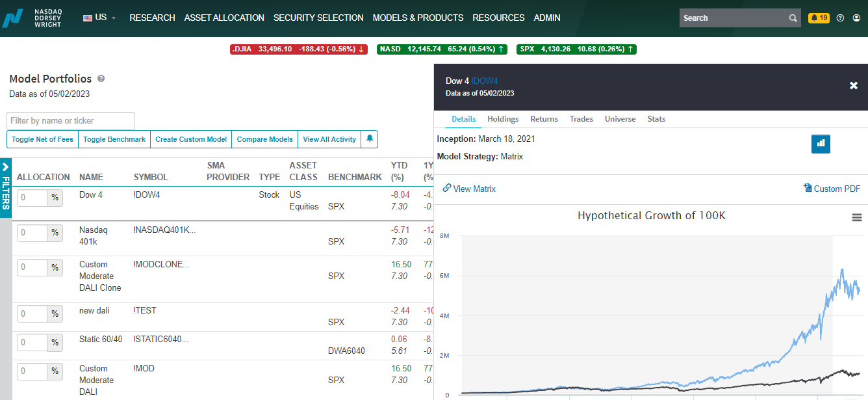The height and width of the screenshot is (400, 868).
Task: Switch to the Holdings tab
Action: pyautogui.click(x=503, y=119)
